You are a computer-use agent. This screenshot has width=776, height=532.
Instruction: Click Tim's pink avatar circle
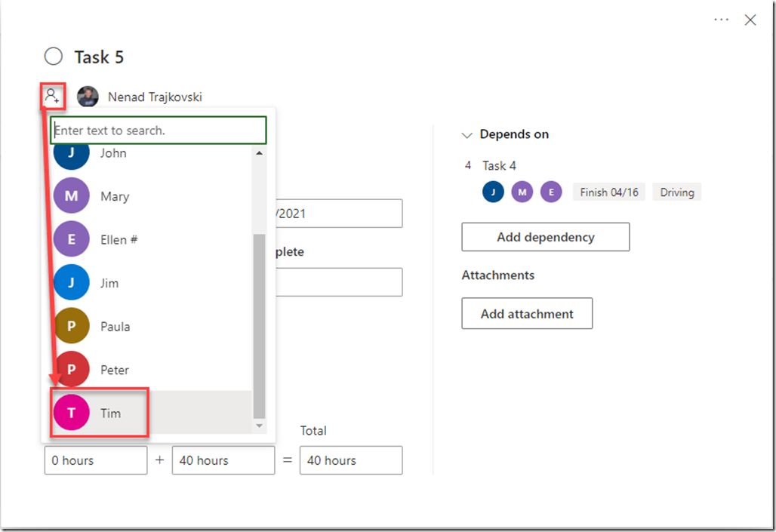click(x=72, y=413)
